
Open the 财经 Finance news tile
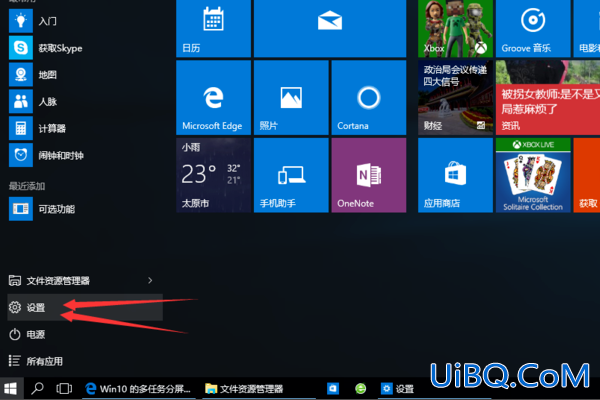(x=455, y=98)
